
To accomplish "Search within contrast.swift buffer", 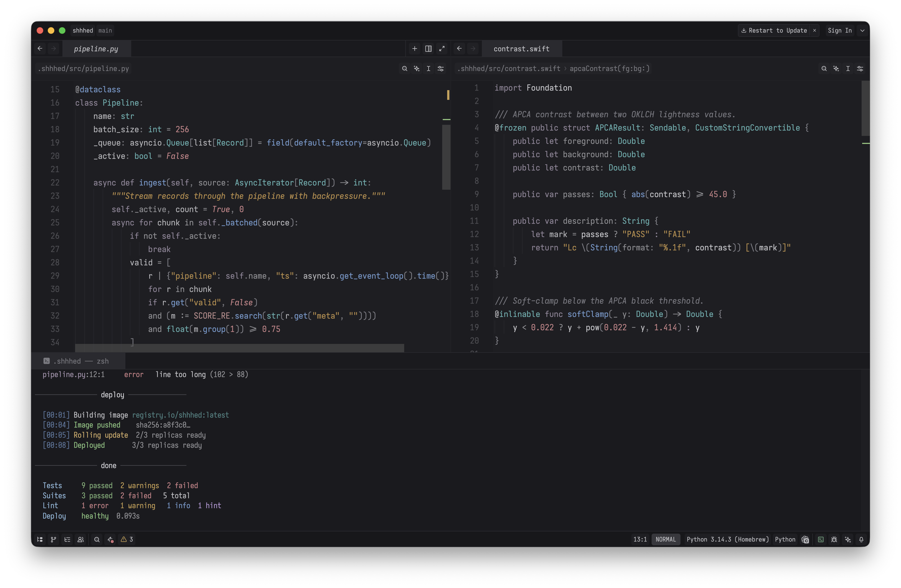I will 824,69.
